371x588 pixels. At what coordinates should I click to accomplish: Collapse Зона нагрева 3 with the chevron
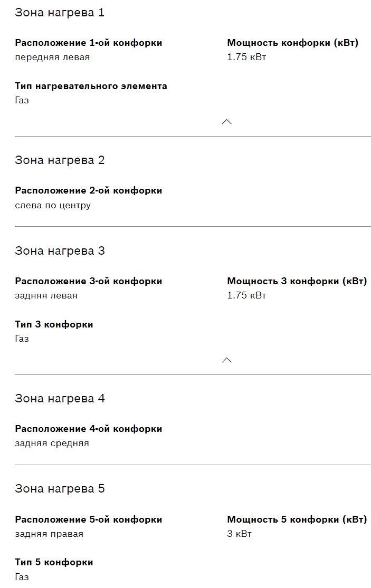tap(227, 360)
